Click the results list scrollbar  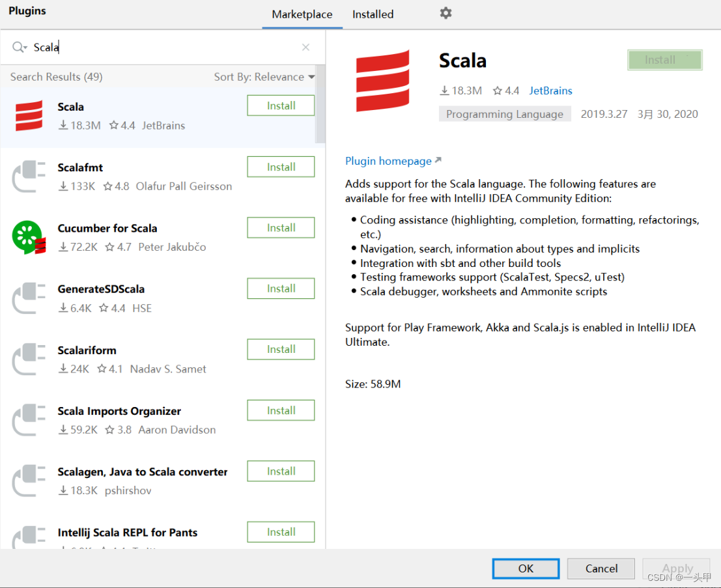tap(320, 104)
